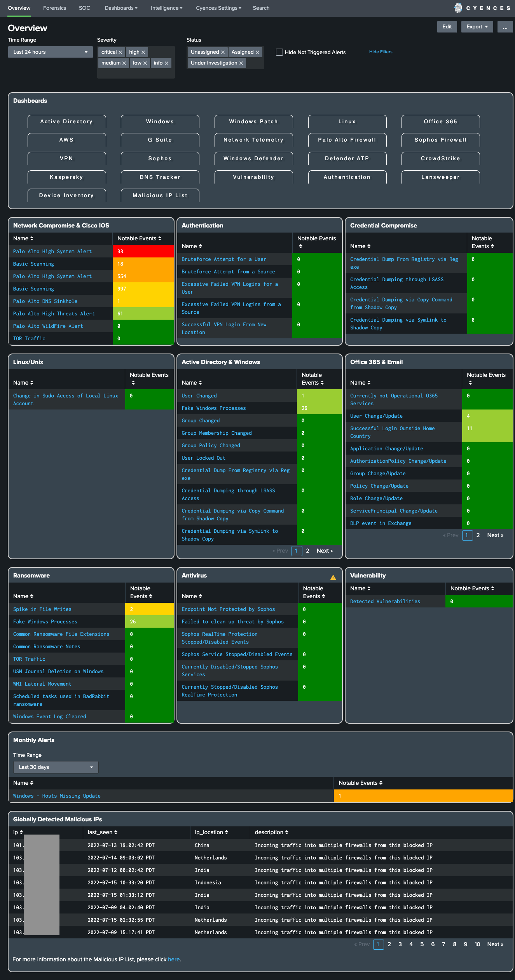Open Endpoint Not Protected by Sophos alert

(228, 609)
